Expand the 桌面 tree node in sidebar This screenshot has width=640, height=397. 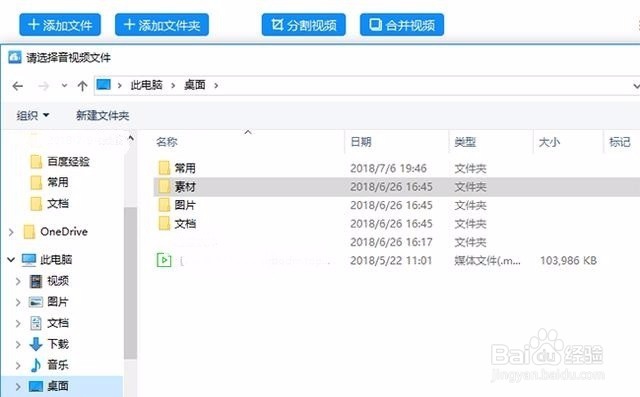click(18, 386)
